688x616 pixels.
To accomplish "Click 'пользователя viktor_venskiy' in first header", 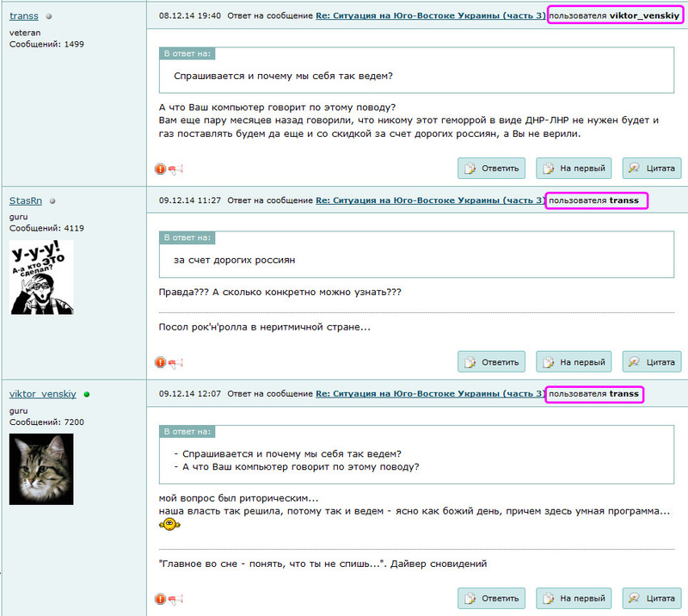I will (x=614, y=15).
